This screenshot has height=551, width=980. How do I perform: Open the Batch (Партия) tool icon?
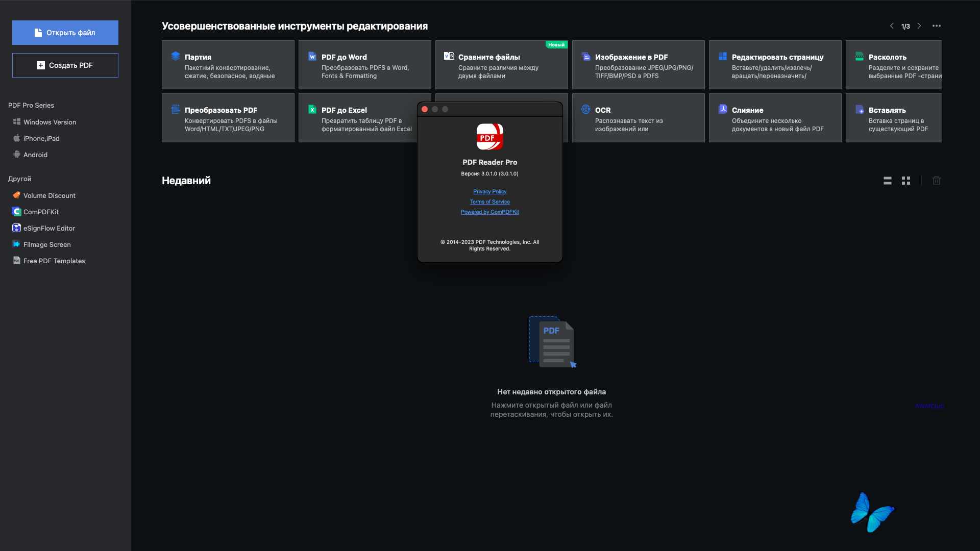point(176,56)
